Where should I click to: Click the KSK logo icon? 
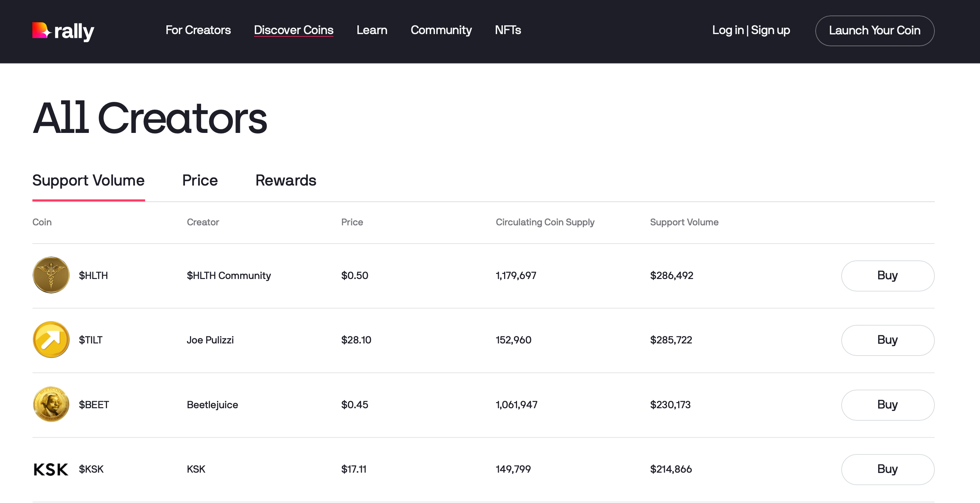[x=51, y=469]
